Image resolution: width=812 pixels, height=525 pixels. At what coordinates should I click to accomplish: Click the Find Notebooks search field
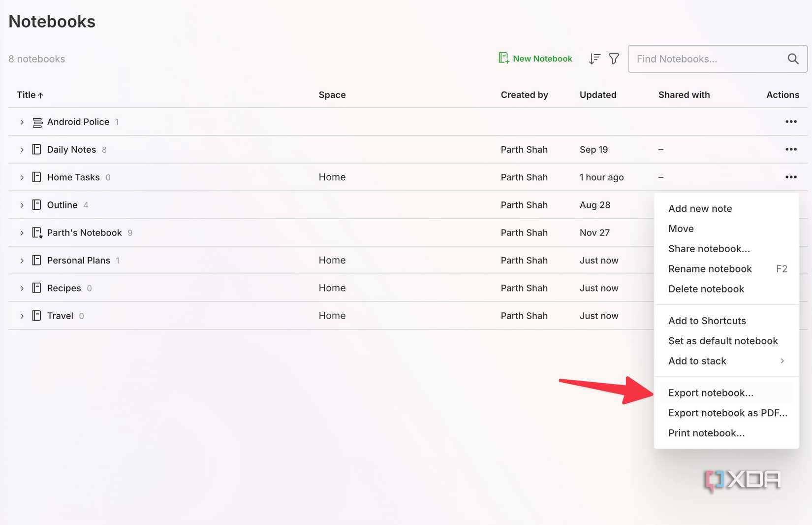(x=707, y=59)
